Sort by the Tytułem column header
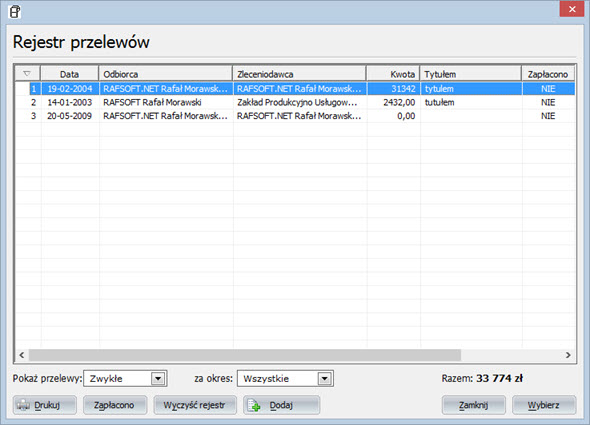The height and width of the screenshot is (425, 590). click(x=471, y=74)
